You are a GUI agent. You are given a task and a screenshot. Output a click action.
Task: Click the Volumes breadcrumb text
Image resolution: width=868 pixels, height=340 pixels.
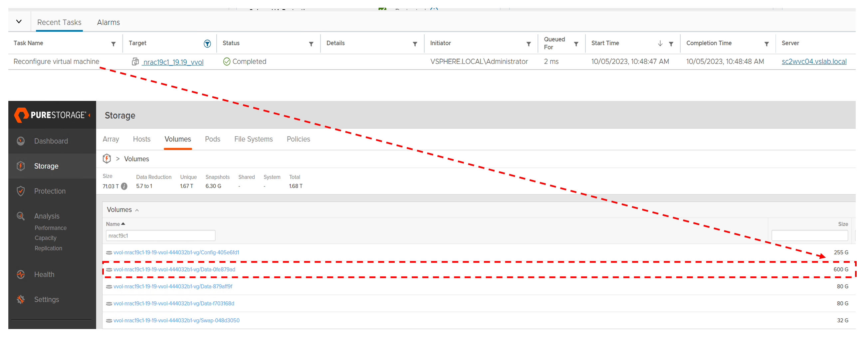coord(136,159)
